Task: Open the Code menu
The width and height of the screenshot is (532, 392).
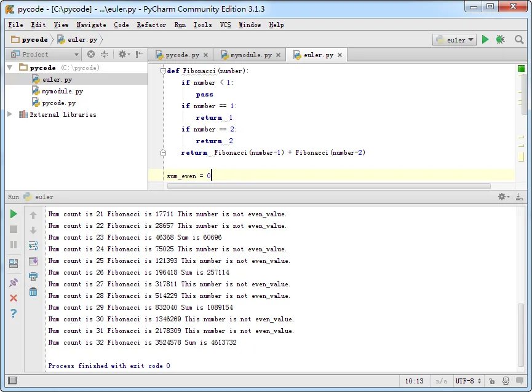Action: coord(121,25)
